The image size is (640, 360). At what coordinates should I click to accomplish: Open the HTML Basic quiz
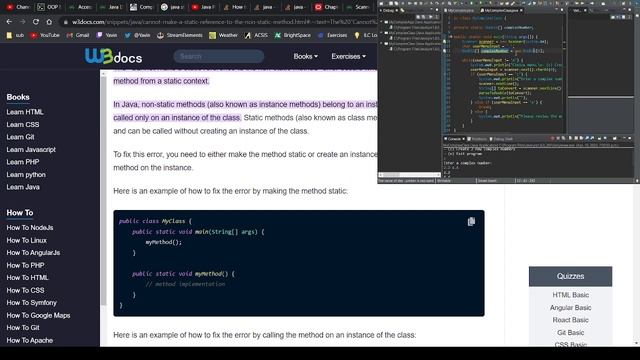pyautogui.click(x=570, y=295)
